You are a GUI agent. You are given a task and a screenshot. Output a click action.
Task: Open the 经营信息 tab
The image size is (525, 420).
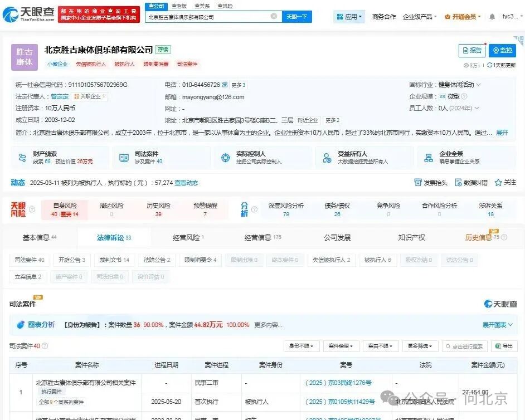pos(263,237)
